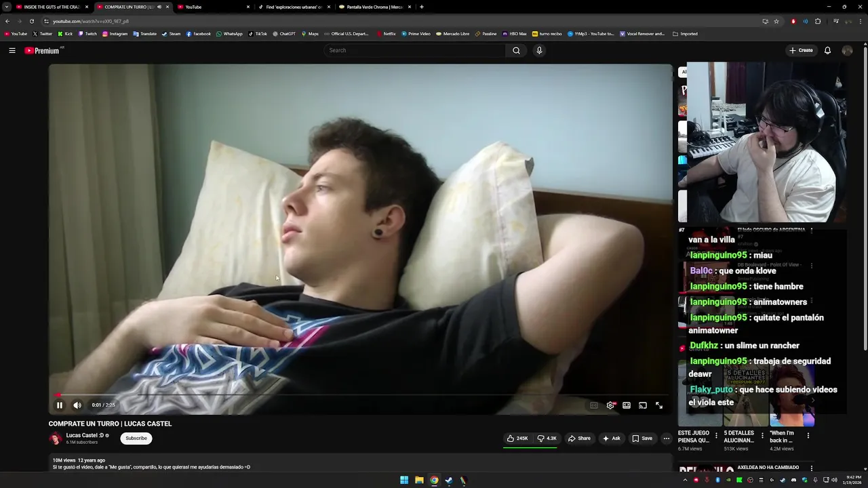Go to YouTube Premium home logo
This screenshot has width=868, height=488.
pos(42,50)
